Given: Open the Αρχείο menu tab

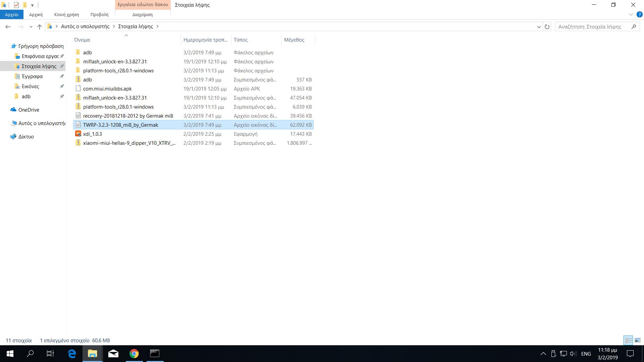Looking at the screenshot, I should [x=12, y=15].
